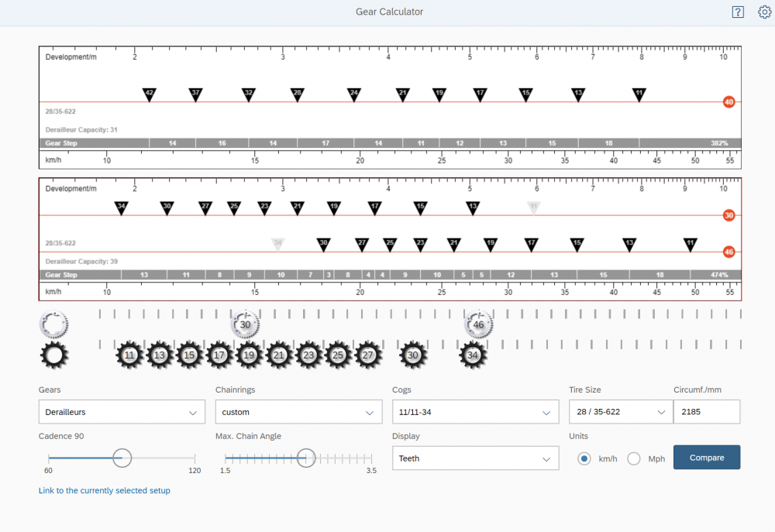Expand the Display Teeth dropdown
Viewport: 775px width, 532px height.
click(475, 458)
